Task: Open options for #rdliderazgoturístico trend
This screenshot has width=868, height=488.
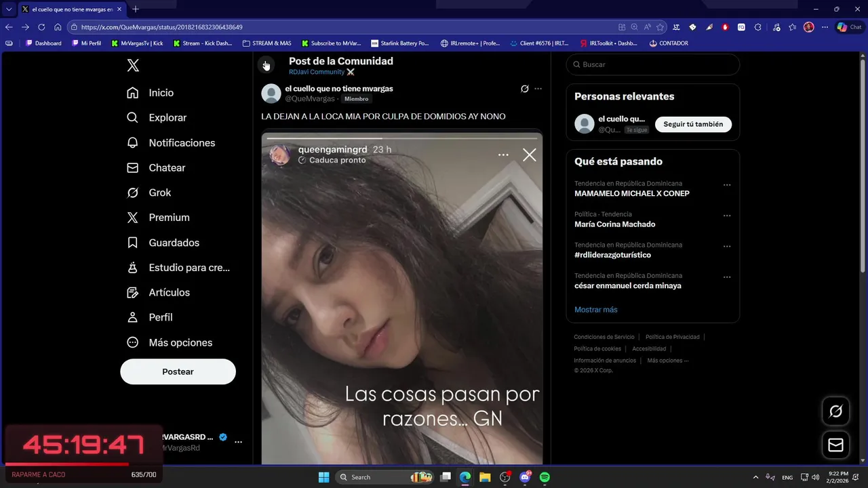Action: 727,246
